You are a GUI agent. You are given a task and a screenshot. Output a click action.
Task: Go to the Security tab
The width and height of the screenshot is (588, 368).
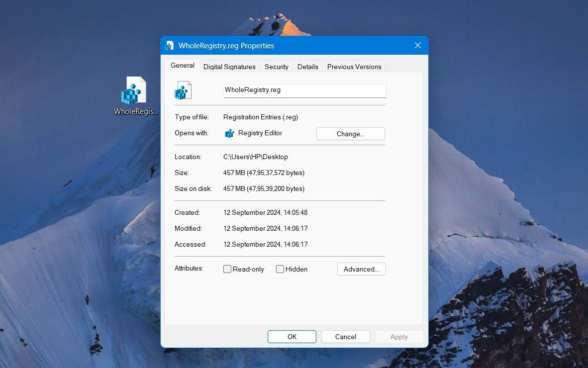[276, 67]
